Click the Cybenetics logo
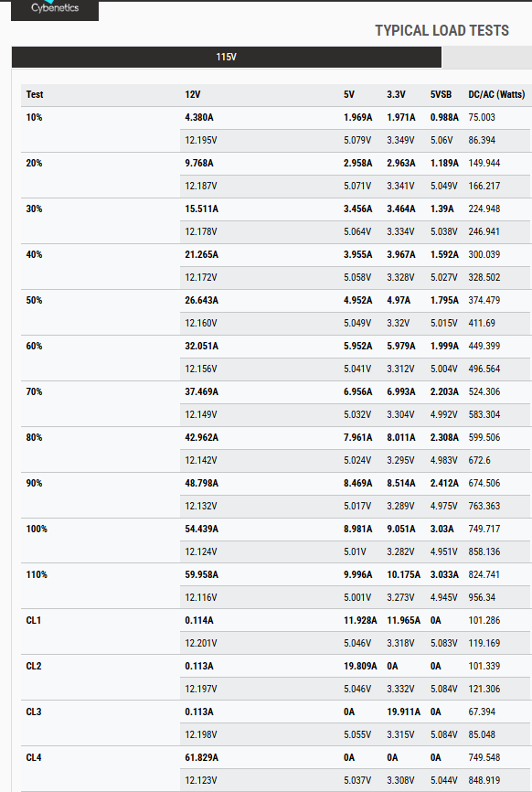Viewport: 532px width, 792px height. pyautogui.click(x=55, y=8)
